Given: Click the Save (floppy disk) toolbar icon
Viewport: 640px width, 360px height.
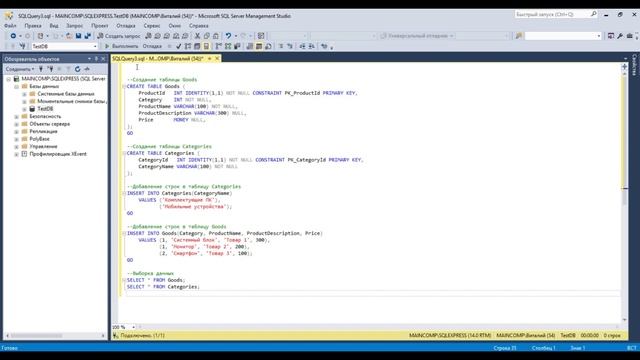Looking at the screenshot, I should [x=78, y=36].
